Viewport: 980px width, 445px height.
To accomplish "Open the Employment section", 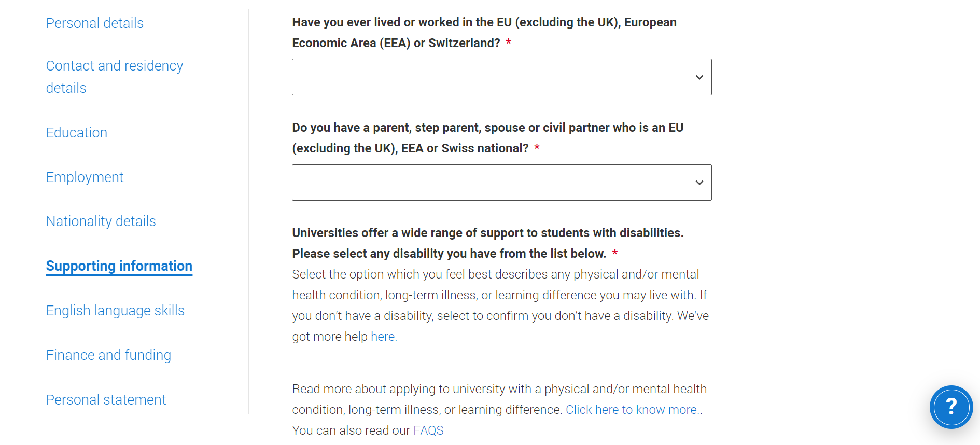I will [85, 177].
